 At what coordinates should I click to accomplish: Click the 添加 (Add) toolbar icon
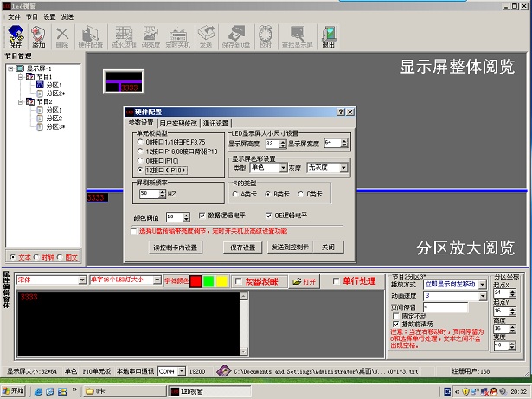pos(38,35)
